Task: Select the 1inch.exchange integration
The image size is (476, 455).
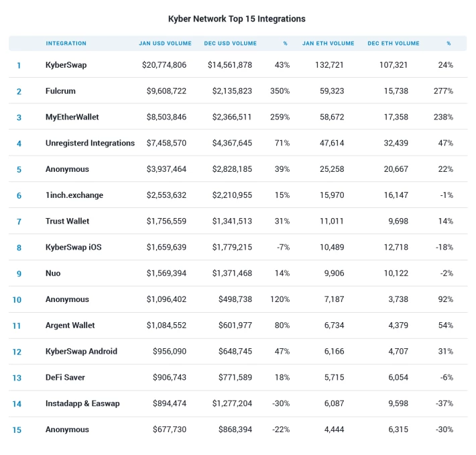Action: click(x=74, y=195)
